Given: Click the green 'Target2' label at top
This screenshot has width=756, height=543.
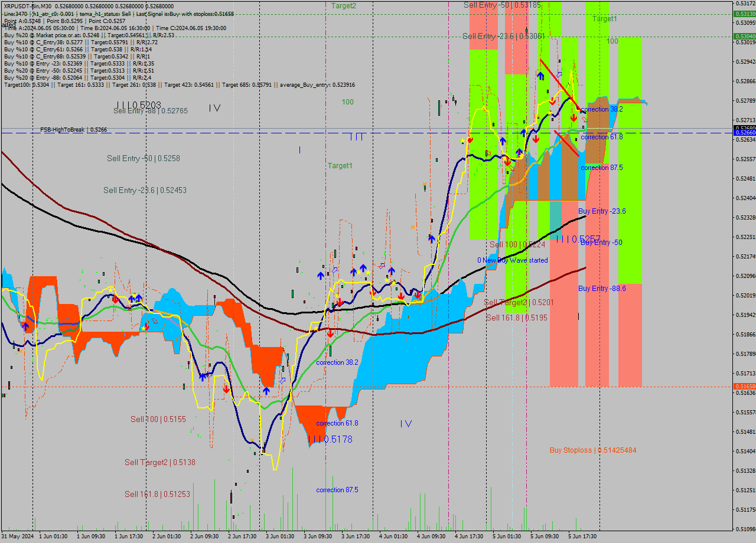Looking at the screenshot, I should point(344,5).
